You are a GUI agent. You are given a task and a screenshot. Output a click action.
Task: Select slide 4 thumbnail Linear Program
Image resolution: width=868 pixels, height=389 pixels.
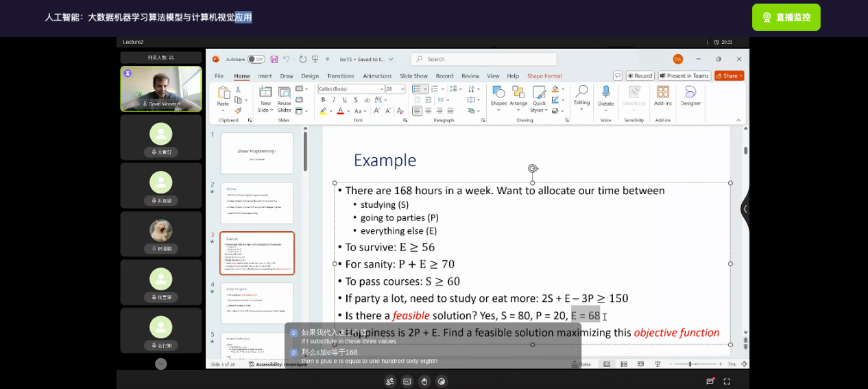click(x=257, y=303)
